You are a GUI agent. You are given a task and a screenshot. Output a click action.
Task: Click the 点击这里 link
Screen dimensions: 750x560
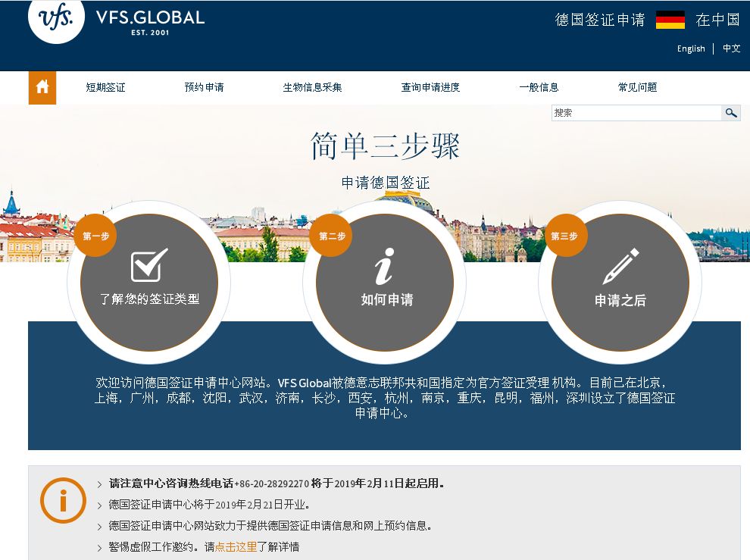pyautogui.click(x=236, y=546)
